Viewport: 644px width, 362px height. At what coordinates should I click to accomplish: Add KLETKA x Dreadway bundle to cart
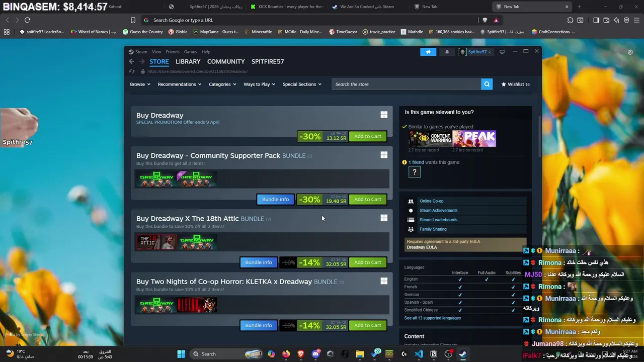pos(368,325)
